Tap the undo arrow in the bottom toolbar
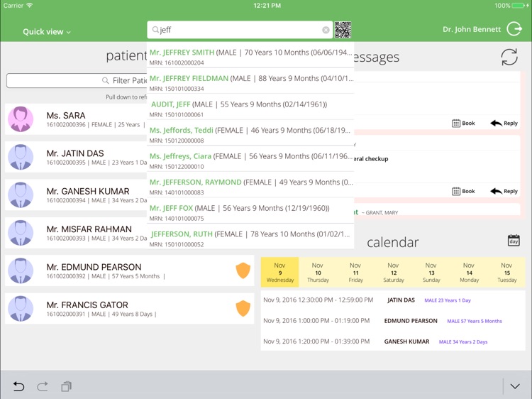The height and width of the screenshot is (399, 532). click(x=18, y=386)
